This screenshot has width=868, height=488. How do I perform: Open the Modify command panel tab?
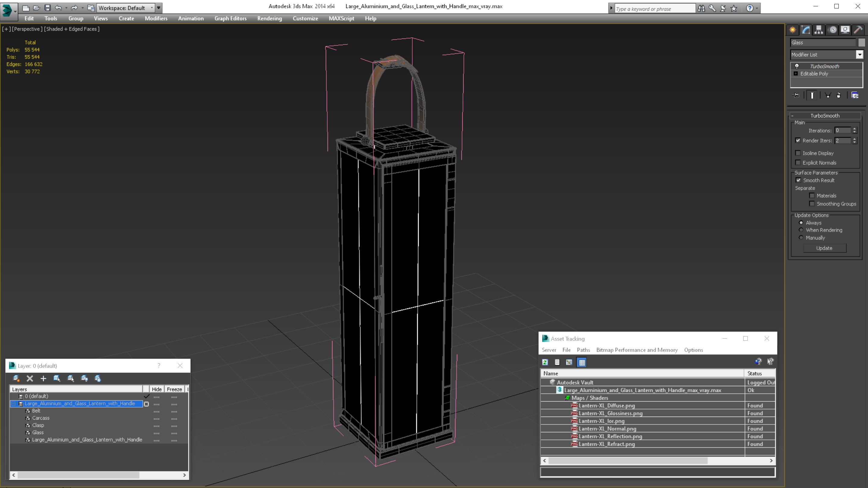[806, 30]
